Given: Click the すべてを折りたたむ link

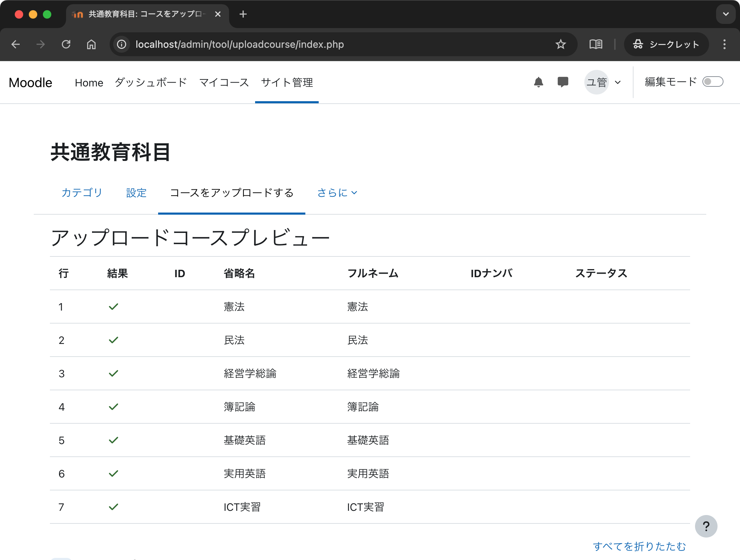Looking at the screenshot, I should pyautogui.click(x=640, y=547).
